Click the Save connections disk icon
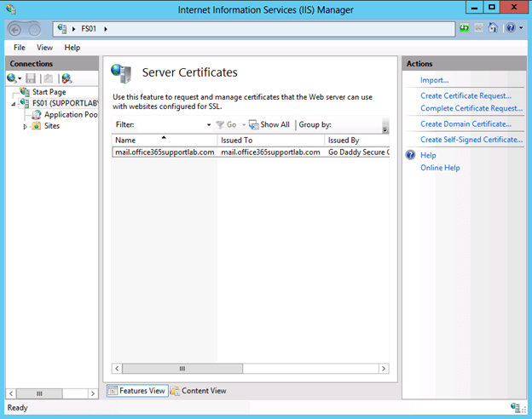 [x=31, y=78]
